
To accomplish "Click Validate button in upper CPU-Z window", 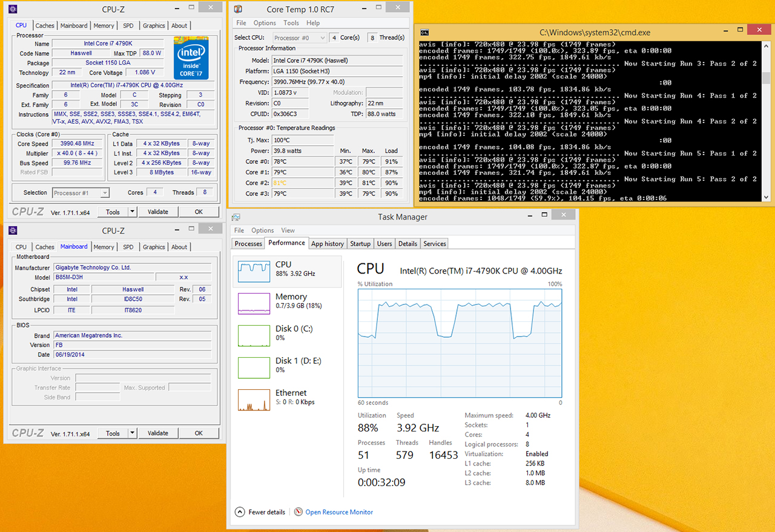I will (158, 212).
